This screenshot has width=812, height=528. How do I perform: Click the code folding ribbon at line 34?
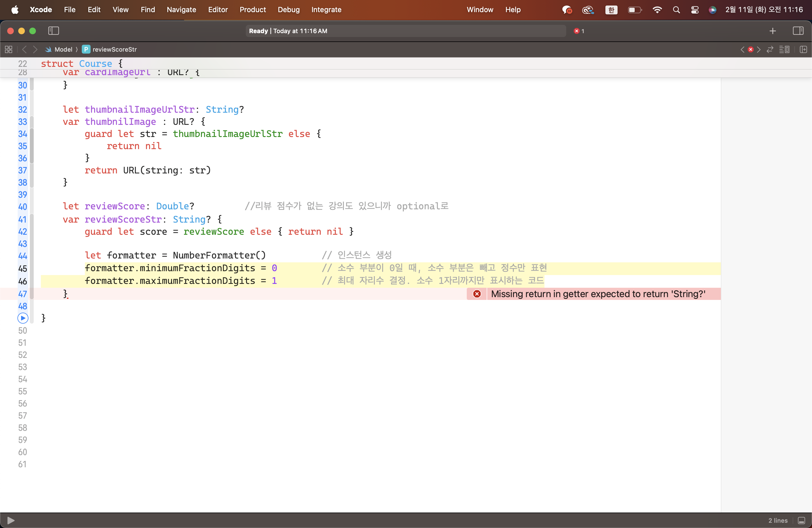(32, 134)
